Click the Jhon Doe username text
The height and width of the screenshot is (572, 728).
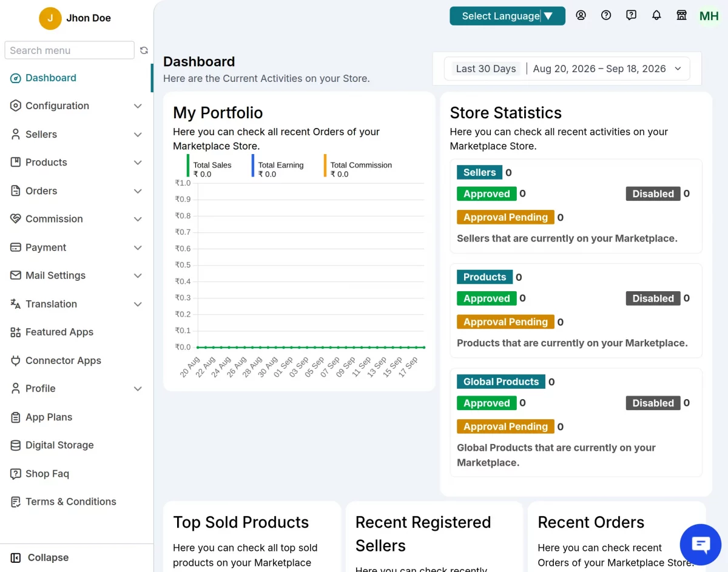coord(89,18)
